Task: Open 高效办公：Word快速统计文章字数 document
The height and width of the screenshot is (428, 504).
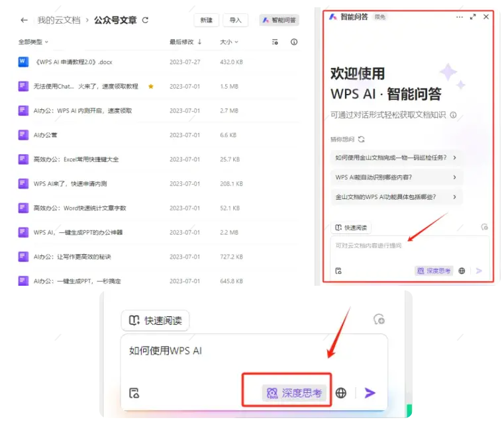Action: (79, 208)
